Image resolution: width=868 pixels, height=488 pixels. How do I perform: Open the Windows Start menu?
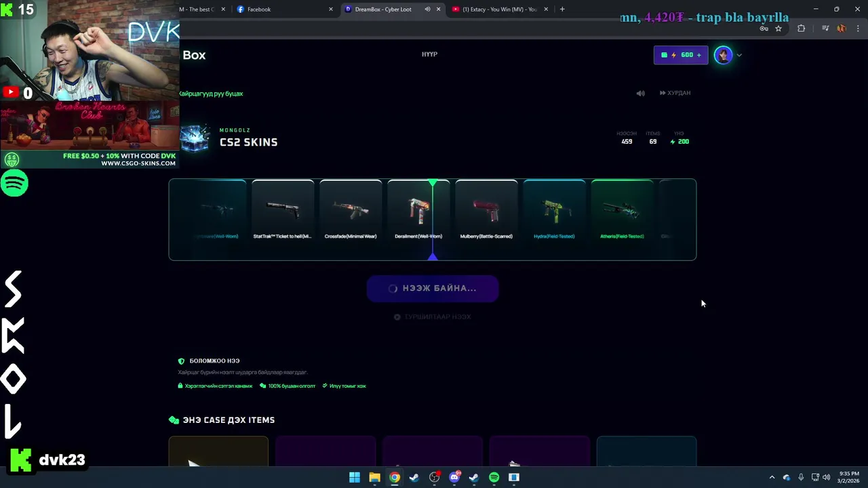coord(355,477)
